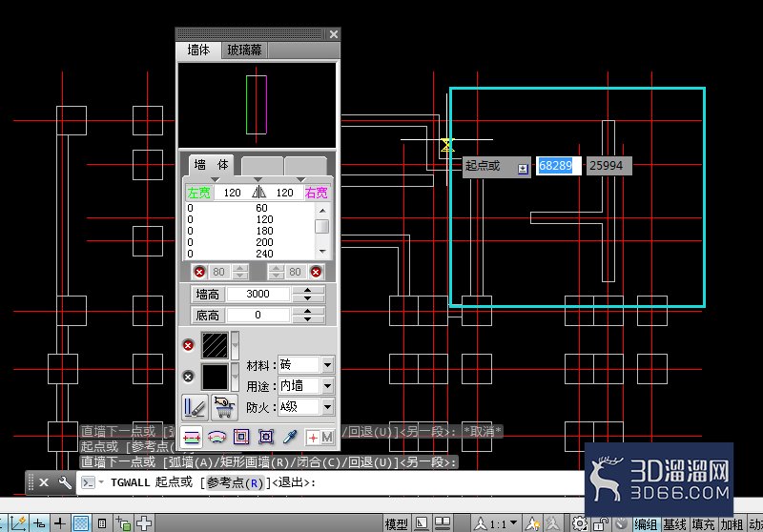763x532 pixels.
Task: Decrease base height with the down stepper
Action: click(307, 319)
